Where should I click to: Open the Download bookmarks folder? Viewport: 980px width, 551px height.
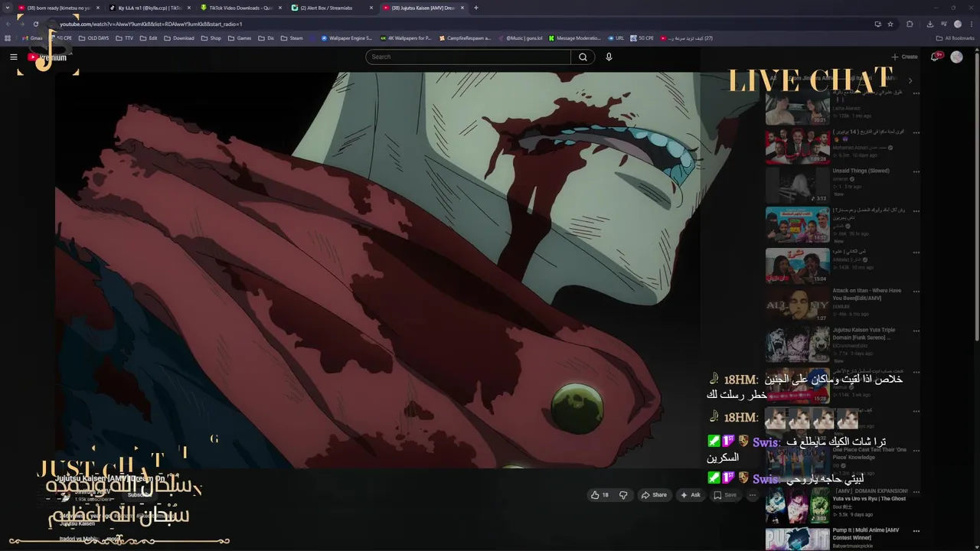click(179, 38)
